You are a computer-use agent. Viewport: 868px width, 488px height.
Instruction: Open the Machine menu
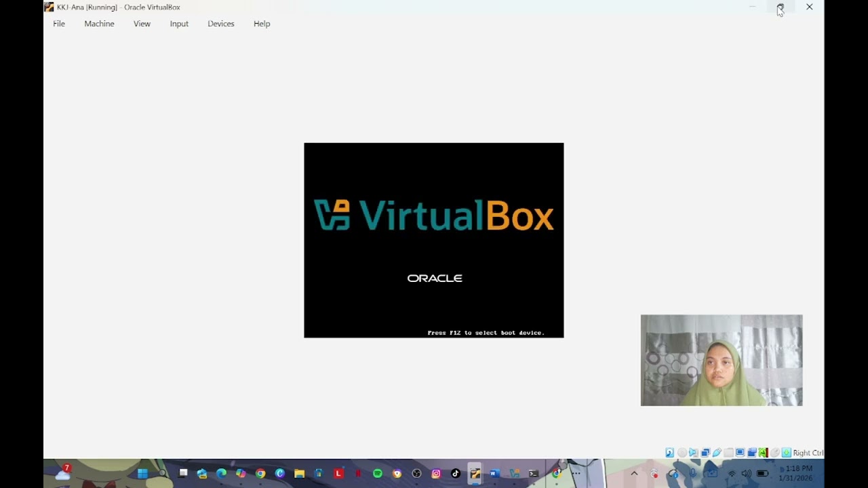coord(99,24)
